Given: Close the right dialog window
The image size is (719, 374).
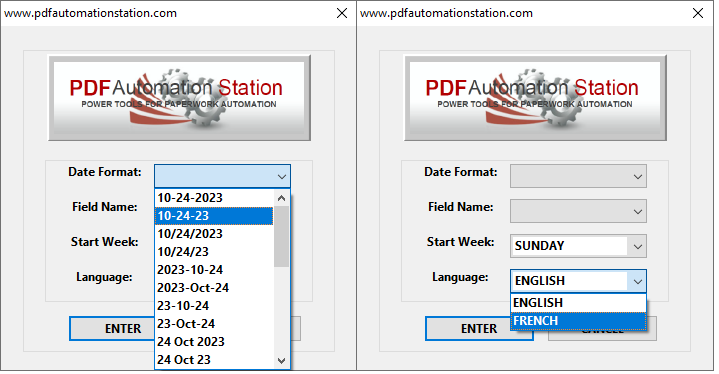Looking at the screenshot, I should point(698,13).
